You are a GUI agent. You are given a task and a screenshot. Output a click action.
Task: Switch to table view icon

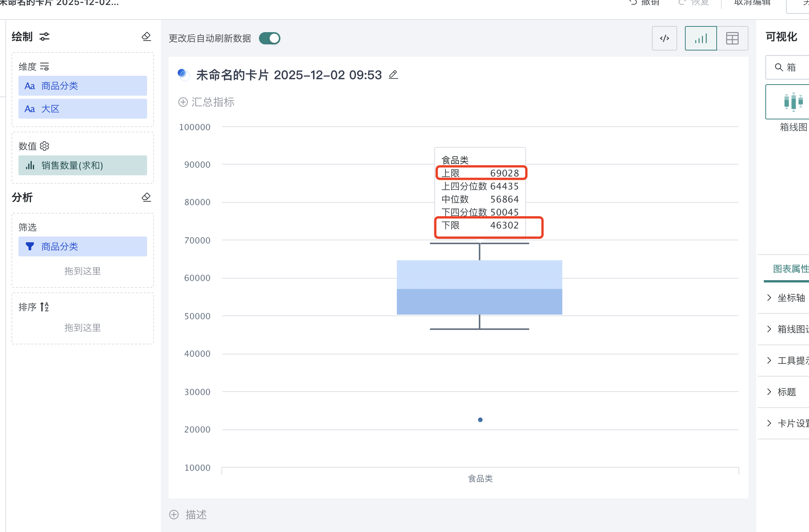tap(732, 38)
